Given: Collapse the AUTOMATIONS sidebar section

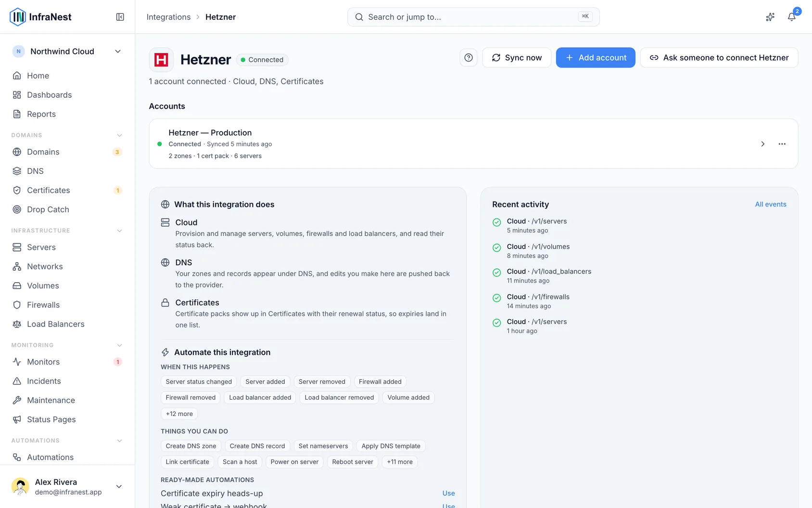Looking at the screenshot, I should coord(120,441).
